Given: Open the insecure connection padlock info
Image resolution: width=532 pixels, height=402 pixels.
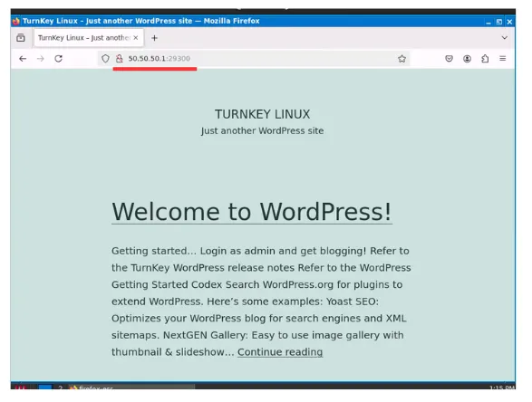Looking at the screenshot, I should point(119,59).
